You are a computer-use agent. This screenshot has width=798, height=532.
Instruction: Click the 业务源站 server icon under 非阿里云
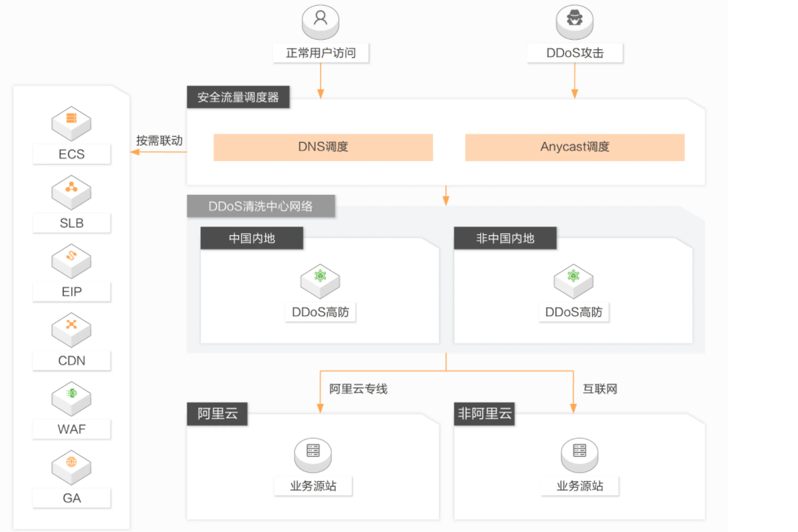pyautogui.click(x=579, y=455)
